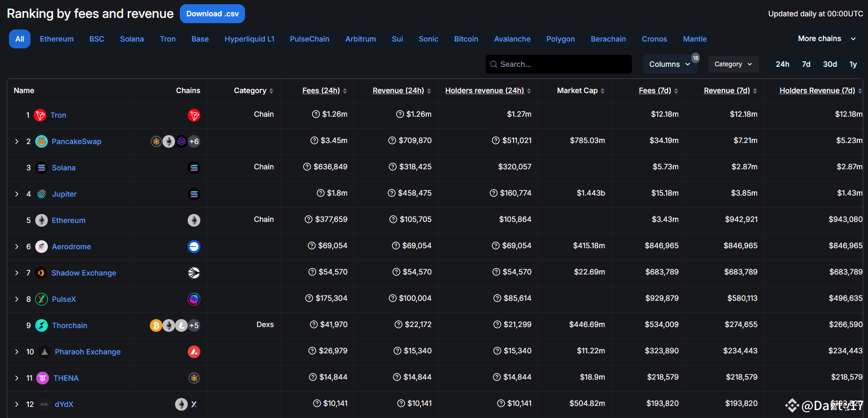Viewport: 868px width, 418px height.
Task: Click the Aerodrome logo icon
Action: [42, 247]
